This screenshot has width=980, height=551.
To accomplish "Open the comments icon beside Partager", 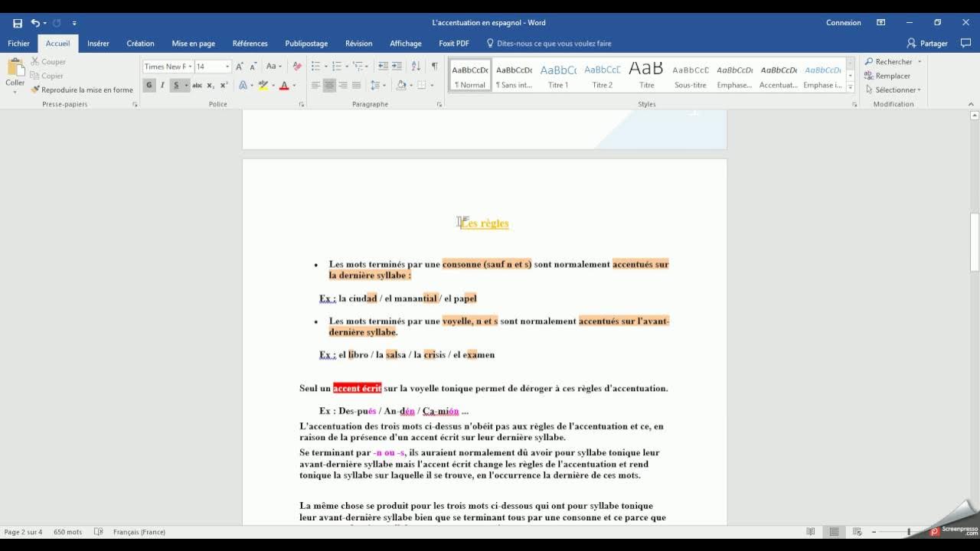I will click(x=965, y=44).
